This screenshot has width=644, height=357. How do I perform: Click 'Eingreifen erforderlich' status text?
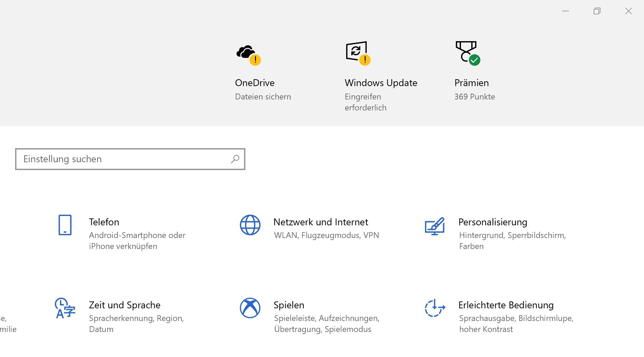(x=366, y=102)
